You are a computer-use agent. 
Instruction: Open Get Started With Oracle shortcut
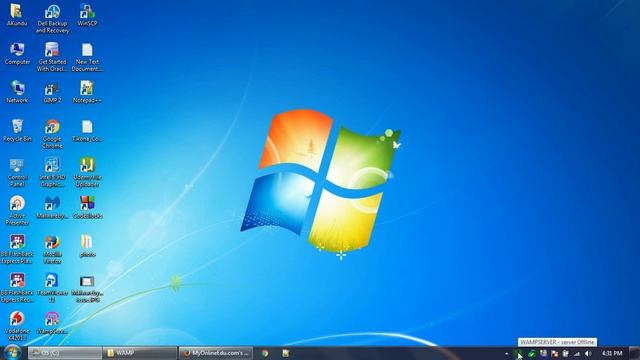(x=52, y=57)
